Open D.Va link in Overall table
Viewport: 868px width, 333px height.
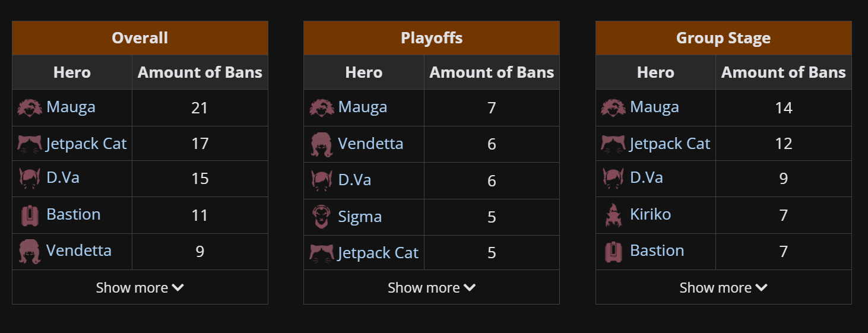pyautogui.click(x=63, y=177)
